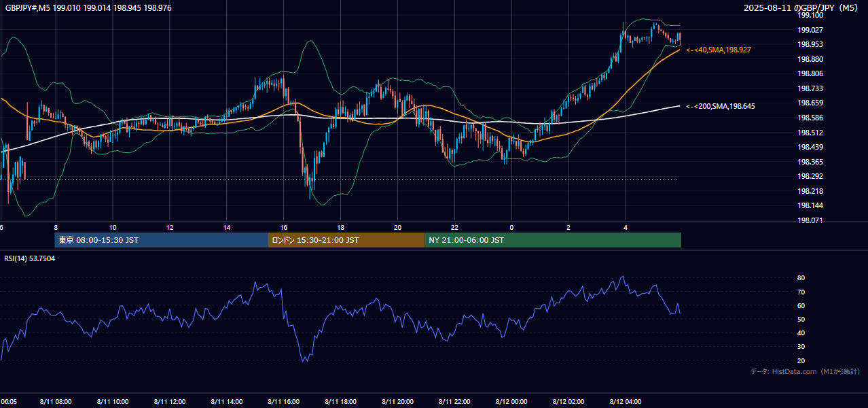
Task: Click hour mark 18 below price chart
Action: point(341,227)
